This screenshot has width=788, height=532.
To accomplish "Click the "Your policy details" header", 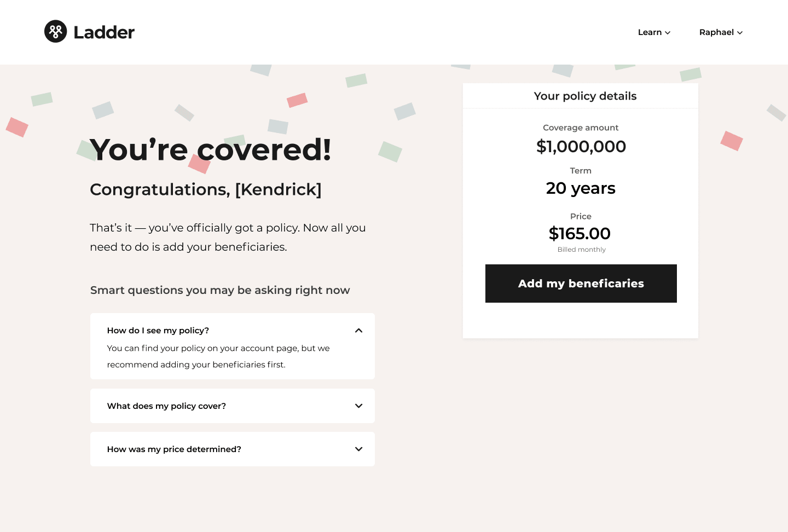I will 585,96.
